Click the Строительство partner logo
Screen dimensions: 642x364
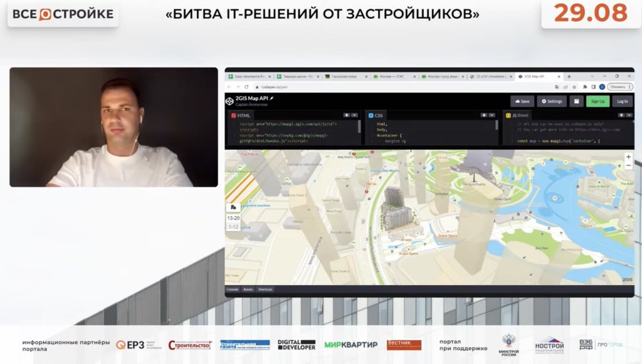click(189, 345)
